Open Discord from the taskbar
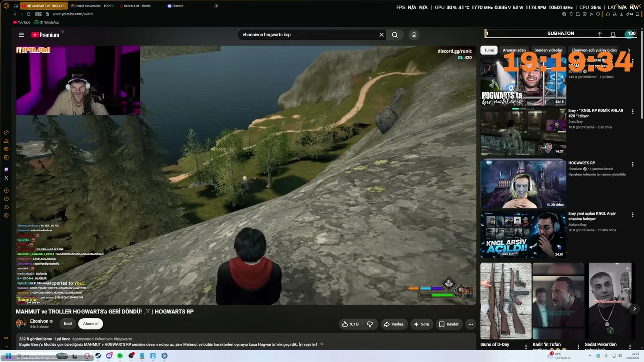Image resolution: width=644 pixels, height=362 pixels. [x=109, y=356]
